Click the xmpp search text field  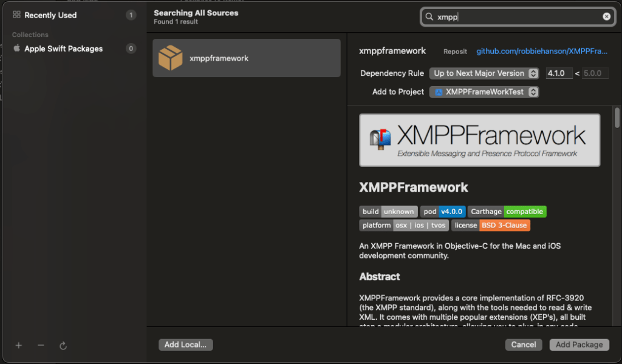(x=516, y=17)
